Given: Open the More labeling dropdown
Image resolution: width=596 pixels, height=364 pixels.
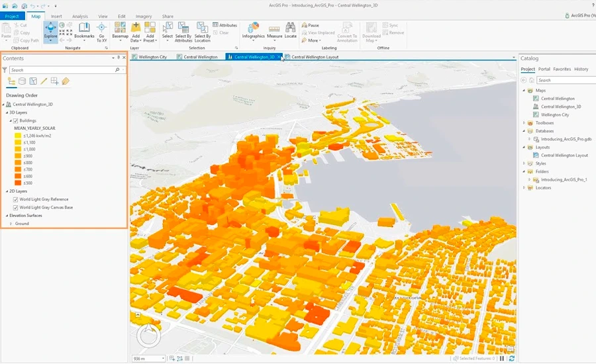Looking at the screenshot, I should point(312,40).
